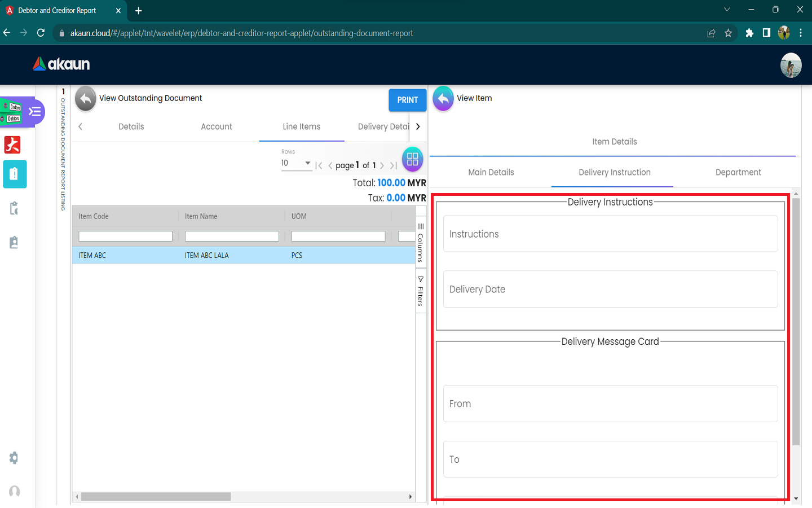Viewport: 812px width, 508px height.
Task: Expand the Filters side panel
Action: [421, 291]
